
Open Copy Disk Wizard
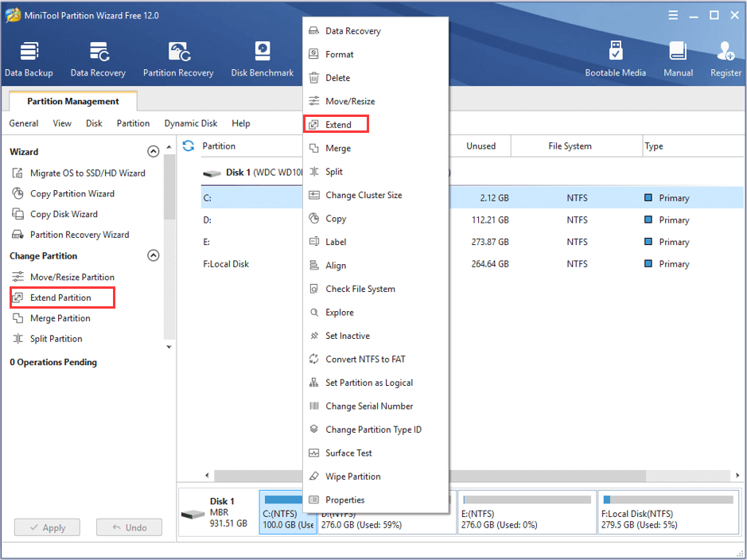(55, 214)
